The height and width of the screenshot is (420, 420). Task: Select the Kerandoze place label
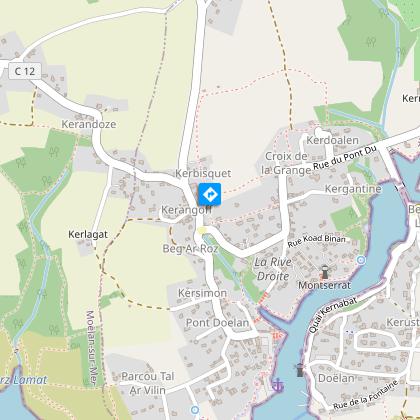[89, 124]
